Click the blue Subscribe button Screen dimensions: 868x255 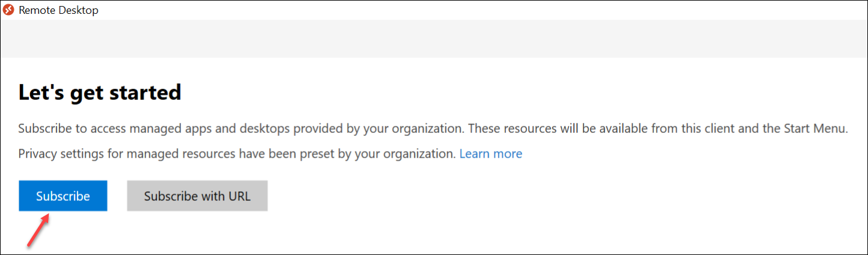[63, 196]
